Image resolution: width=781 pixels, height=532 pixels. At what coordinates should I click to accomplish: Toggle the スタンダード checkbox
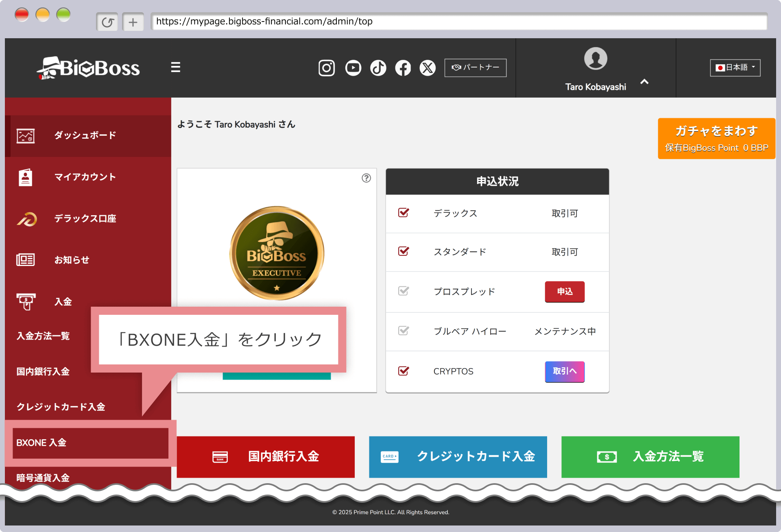click(x=403, y=251)
